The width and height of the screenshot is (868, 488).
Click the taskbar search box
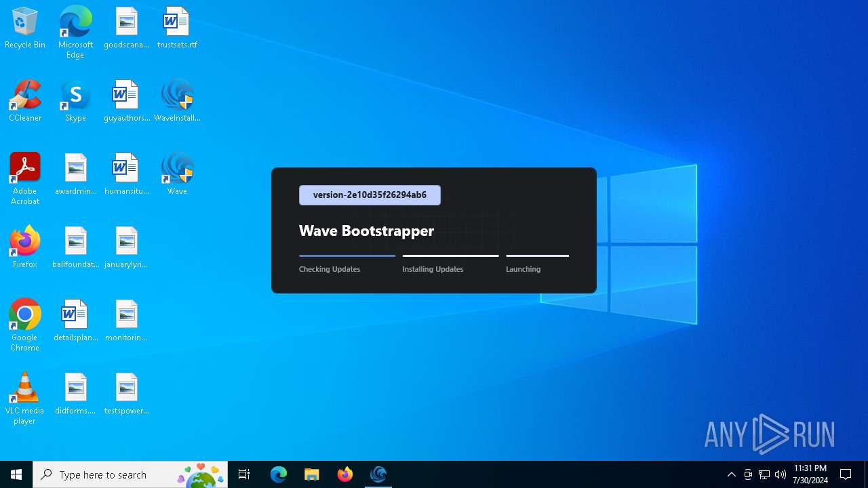pyautogui.click(x=130, y=474)
